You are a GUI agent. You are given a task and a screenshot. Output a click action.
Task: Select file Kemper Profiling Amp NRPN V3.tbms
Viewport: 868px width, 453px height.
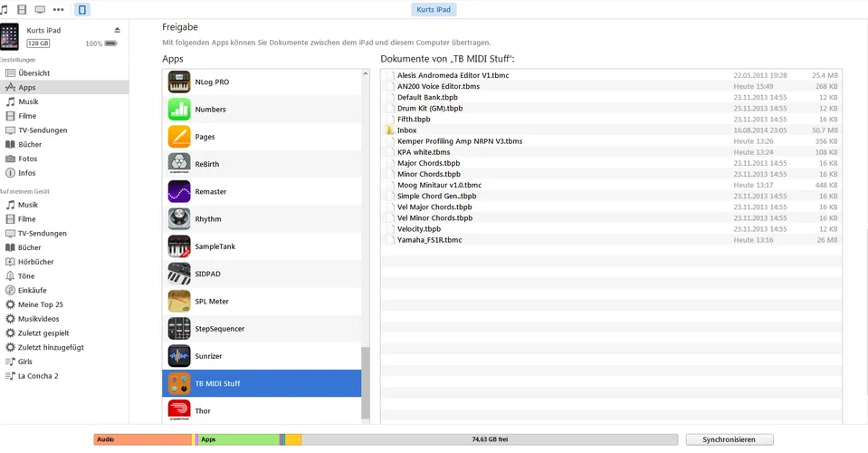(x=611, y=141)
